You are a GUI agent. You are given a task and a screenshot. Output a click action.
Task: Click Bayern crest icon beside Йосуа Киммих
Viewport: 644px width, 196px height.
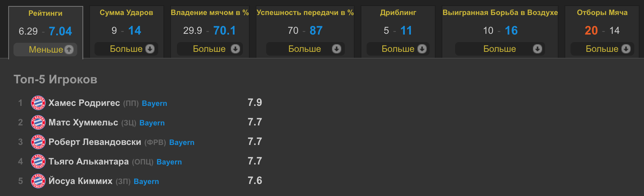click(38, 181)
